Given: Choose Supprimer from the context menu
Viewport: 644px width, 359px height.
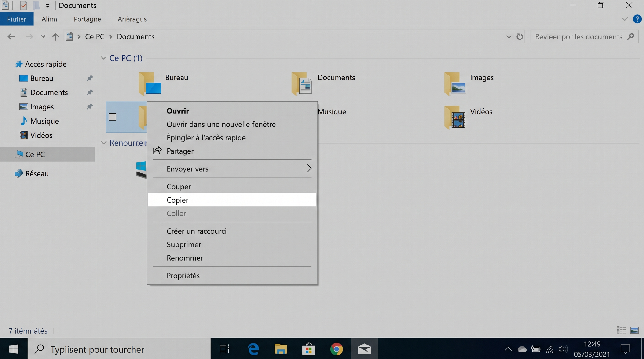Looking at the screenshot, I should coord(232,244).
